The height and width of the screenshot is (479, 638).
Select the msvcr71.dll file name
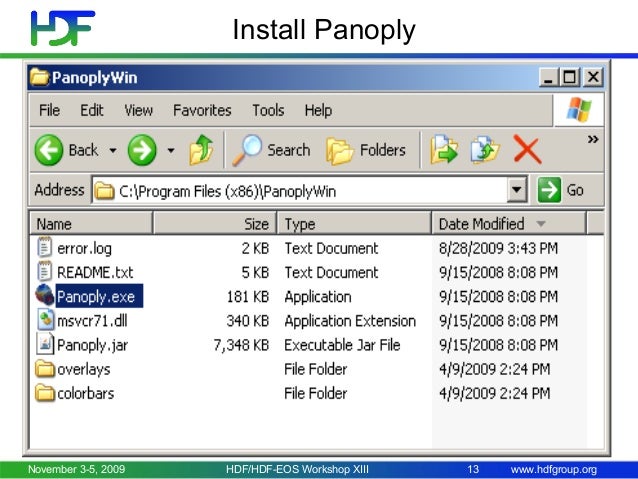click(x=92, y=321)
